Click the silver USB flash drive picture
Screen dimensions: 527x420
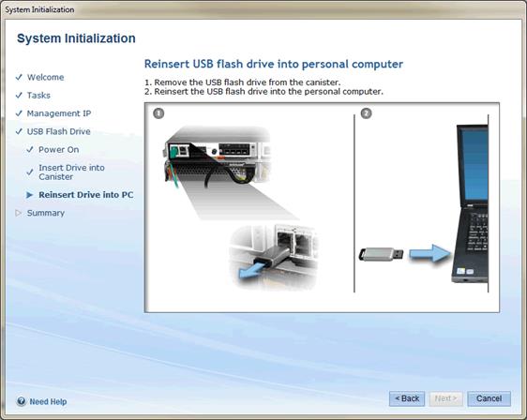[381, 254]
